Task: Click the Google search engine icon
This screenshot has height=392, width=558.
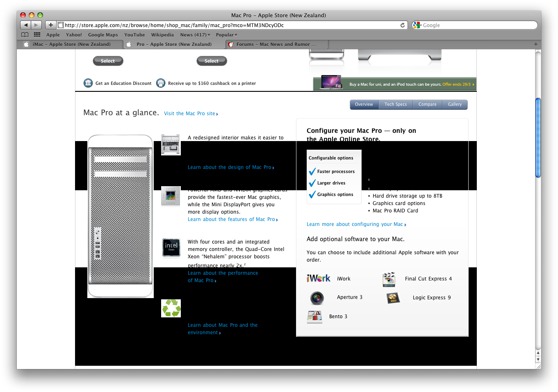Action: (417, 25)
